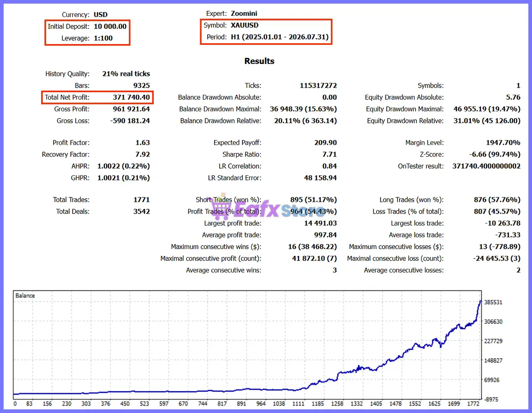Select the long trades value '876 (57.76%)'

point(497,199)
